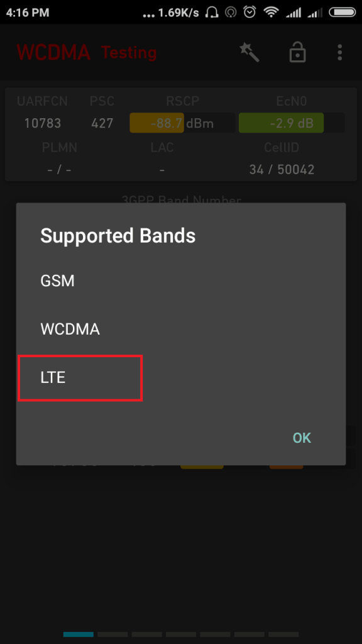Image resolution: width=362 pixels, height=644 pixels.
Task: Confirm the dialog with OK
Action: (x=302, y=438)
